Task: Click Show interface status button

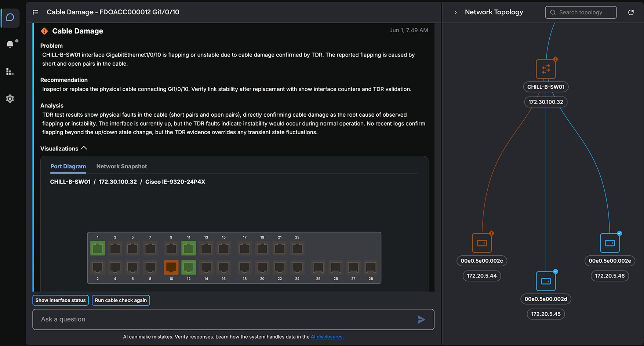Action: 61,300
